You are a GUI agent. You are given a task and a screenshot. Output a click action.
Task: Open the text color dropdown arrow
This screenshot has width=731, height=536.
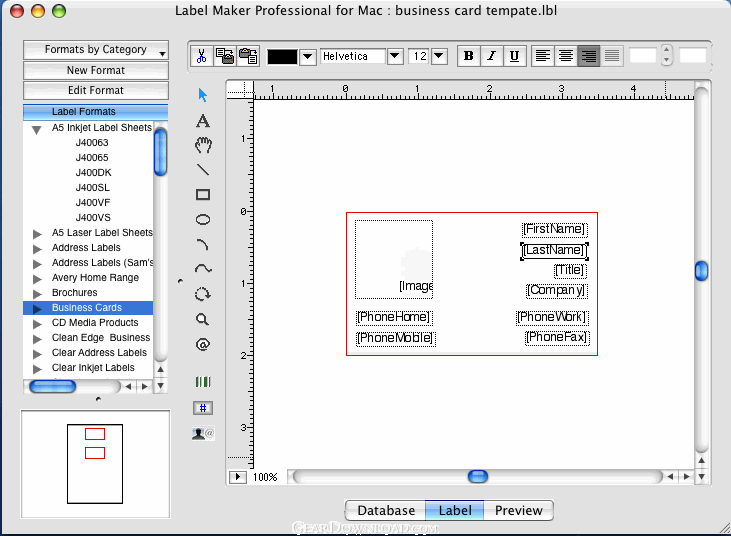coord(307,56)
